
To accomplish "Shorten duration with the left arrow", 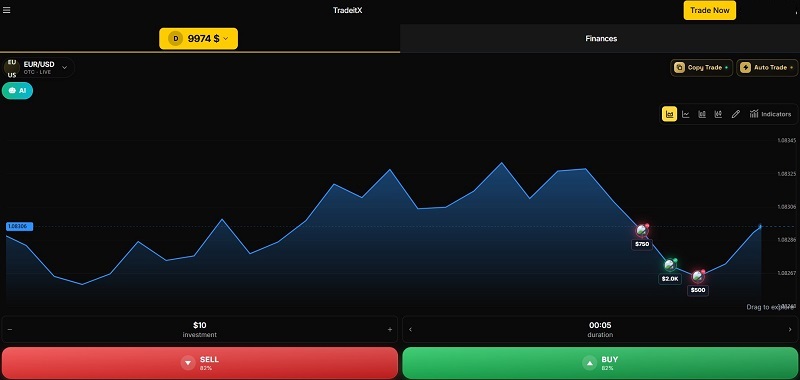I will (x=410, y=330).
